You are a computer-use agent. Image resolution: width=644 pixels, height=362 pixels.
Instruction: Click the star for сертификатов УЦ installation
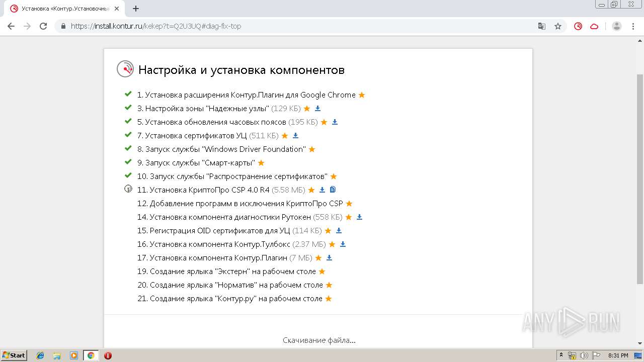tap(285, 136)
